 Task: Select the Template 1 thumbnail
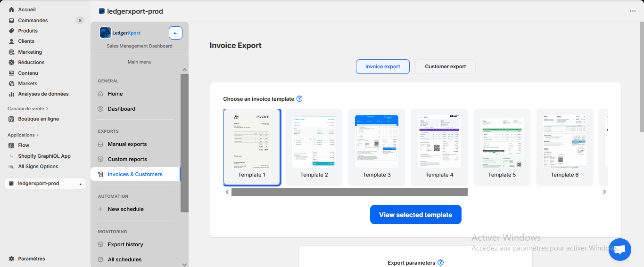(252, 147)
